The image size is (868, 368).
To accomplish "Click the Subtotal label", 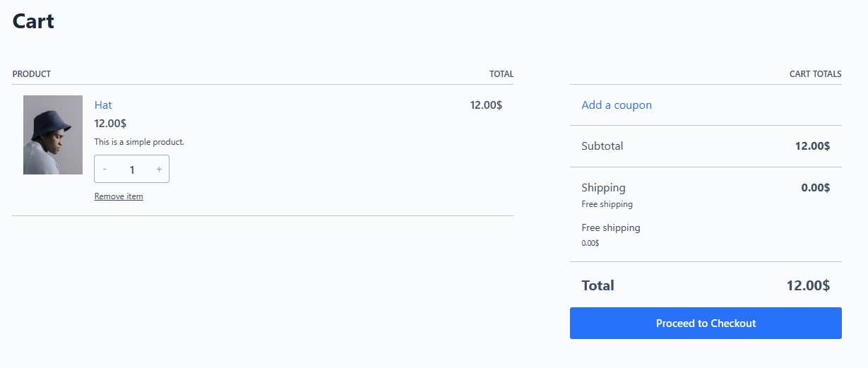I will click(602, 146).
